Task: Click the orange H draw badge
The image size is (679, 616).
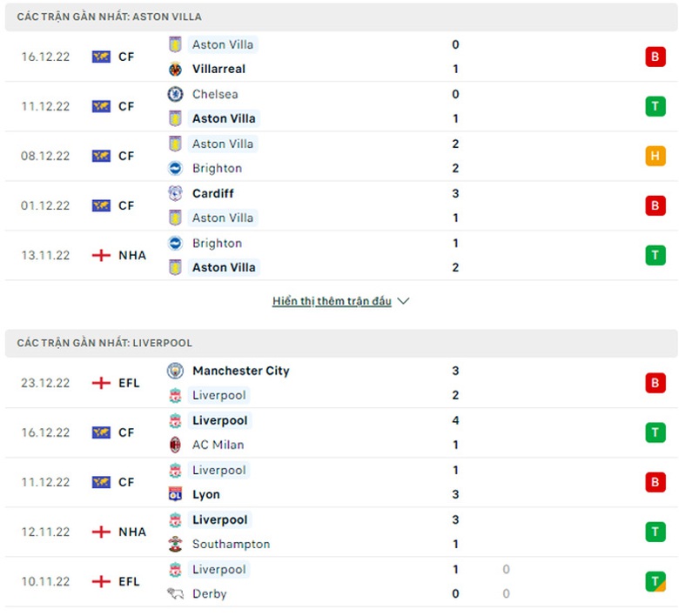Action: point(655,156)
